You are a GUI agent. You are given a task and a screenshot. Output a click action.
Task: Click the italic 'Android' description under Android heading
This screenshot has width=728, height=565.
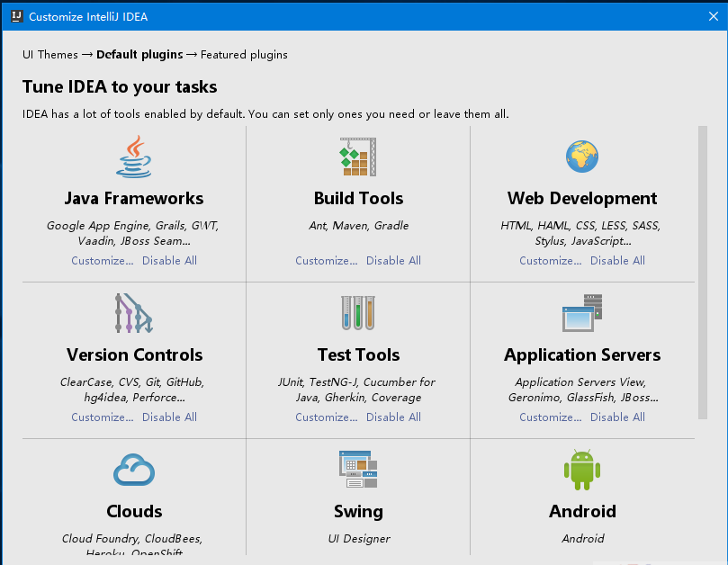click(583, 539)
